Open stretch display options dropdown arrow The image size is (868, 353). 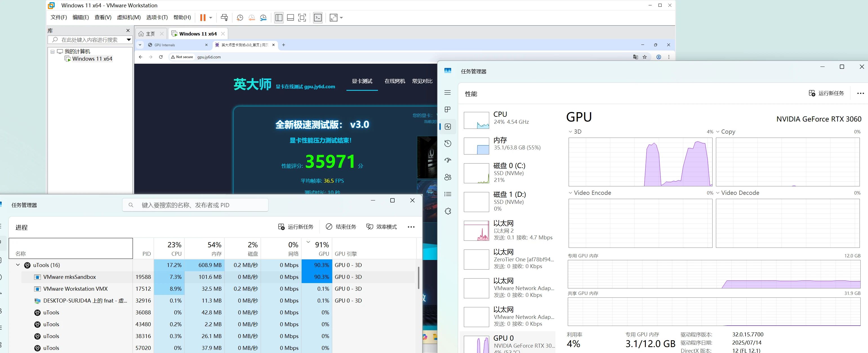point(341,17)
